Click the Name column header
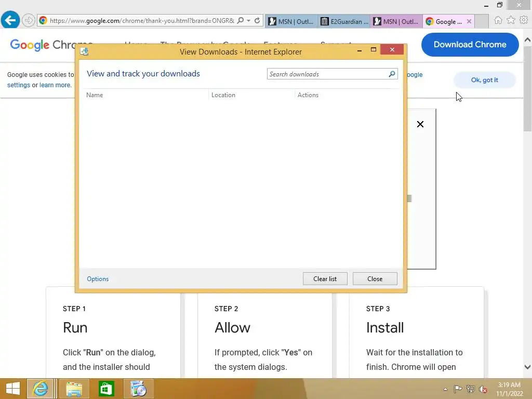 point(95,95)
